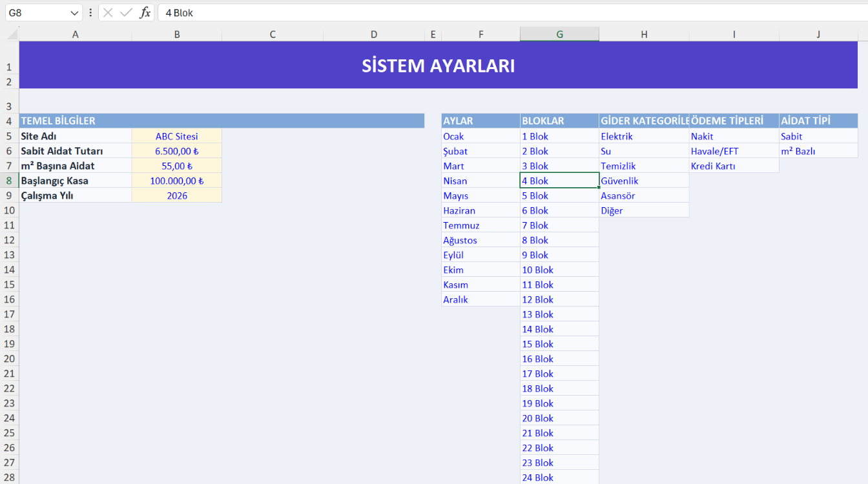Select row 16 header
868x484 pixels.
click(9, 299)
